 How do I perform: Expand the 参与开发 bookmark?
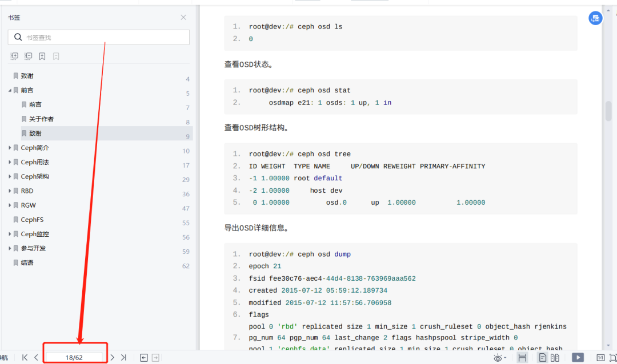click(x=10, y=248)
